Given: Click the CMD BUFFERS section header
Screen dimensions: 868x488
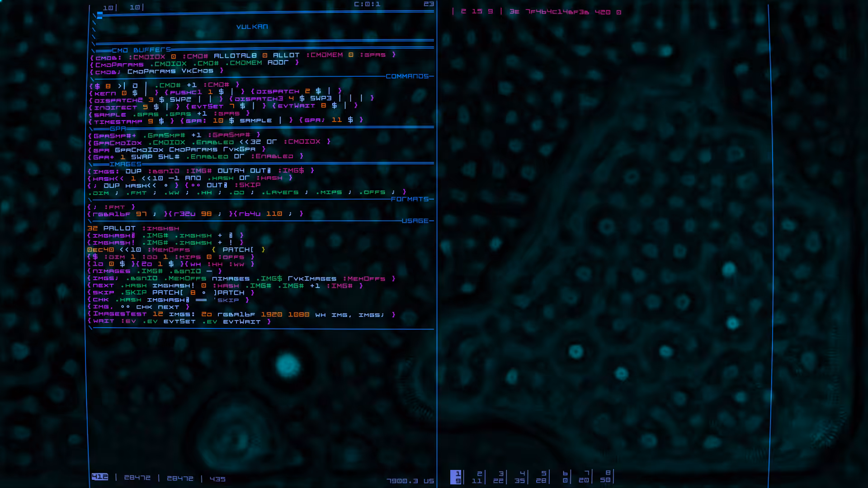Looking at the screenshot, I should click(x=142, y=50).
